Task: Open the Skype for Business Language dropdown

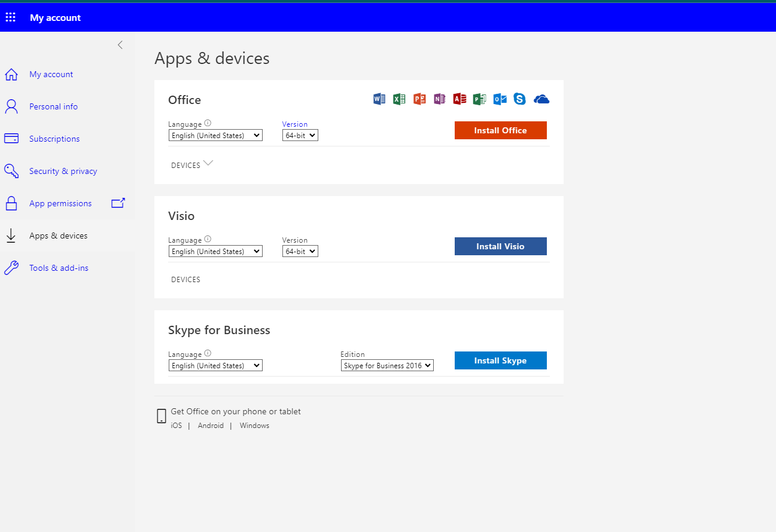Action: pyautogui.click(x=215, y=366)
